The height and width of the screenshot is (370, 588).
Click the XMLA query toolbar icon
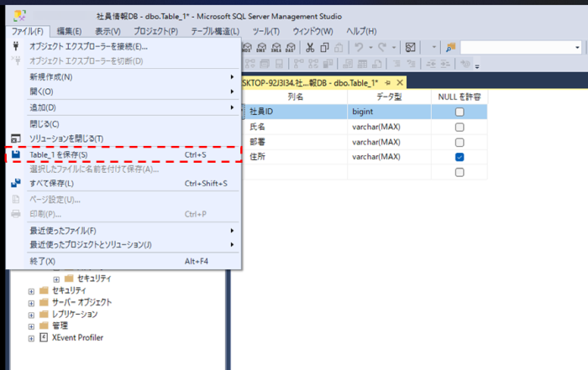277,47
